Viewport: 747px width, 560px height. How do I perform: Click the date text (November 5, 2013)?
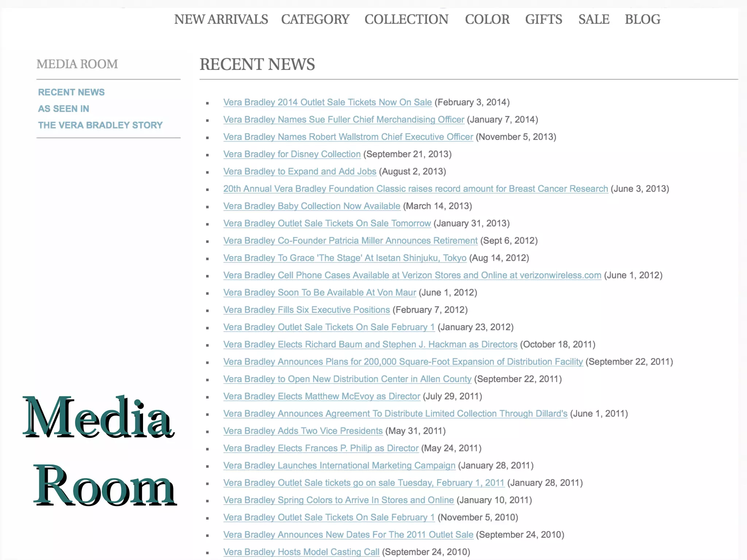coord(516,137)
